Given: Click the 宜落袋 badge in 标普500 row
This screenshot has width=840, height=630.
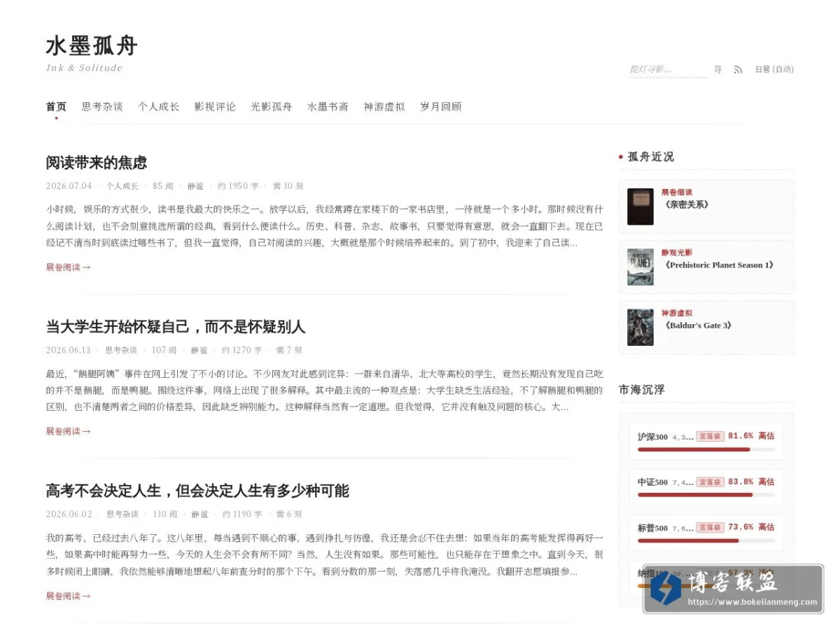Looking at the screenshot, I should point(710,527).
